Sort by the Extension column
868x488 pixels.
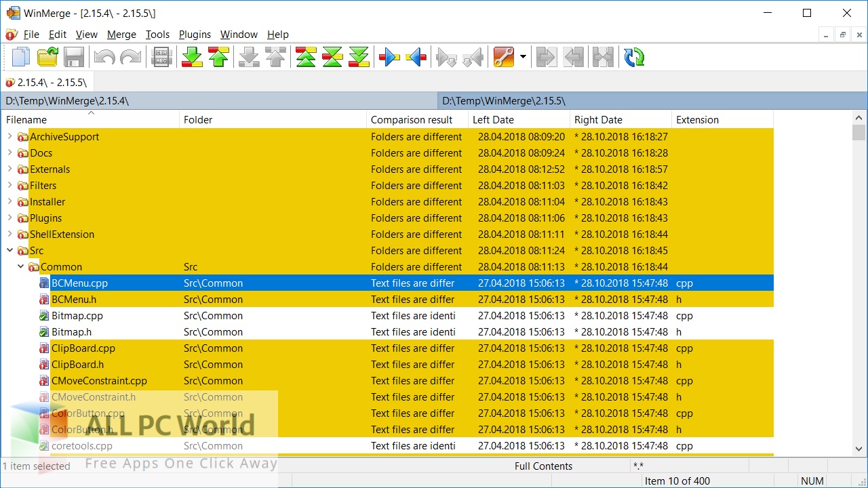[723, 120]
